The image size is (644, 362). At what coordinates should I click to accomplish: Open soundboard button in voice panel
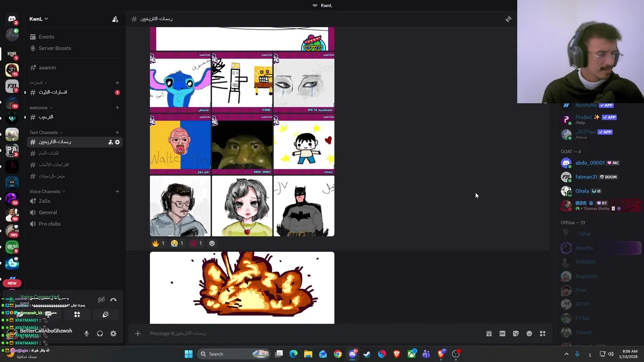pos(106,314)
